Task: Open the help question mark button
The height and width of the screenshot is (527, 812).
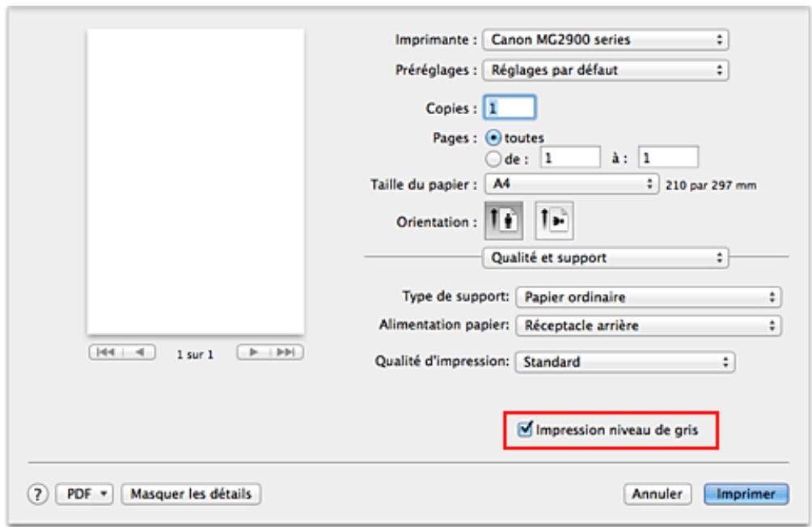Action: pos(37,495)
